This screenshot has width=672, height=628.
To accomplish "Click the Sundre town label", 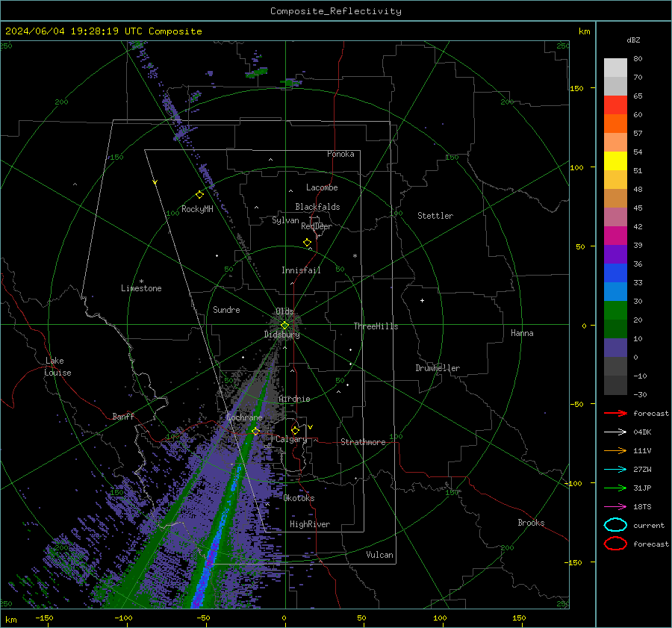I will (226, 309).
